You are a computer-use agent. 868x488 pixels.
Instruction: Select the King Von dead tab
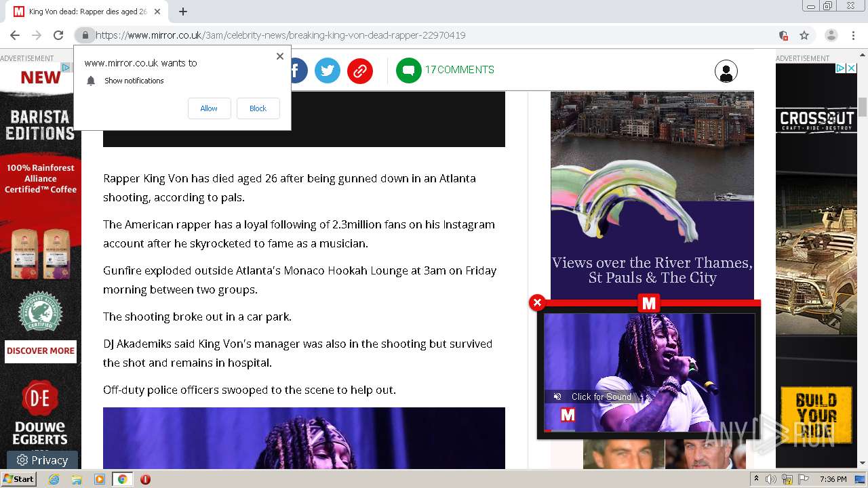pyautogui.click(x=88, y=12)
